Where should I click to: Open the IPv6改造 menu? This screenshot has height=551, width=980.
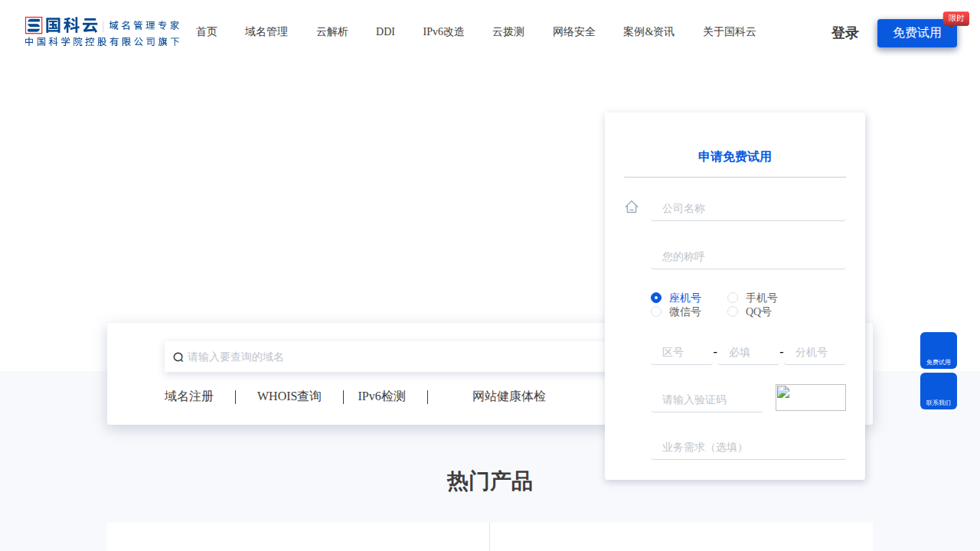pyautogui.click(x=444, y=31)
